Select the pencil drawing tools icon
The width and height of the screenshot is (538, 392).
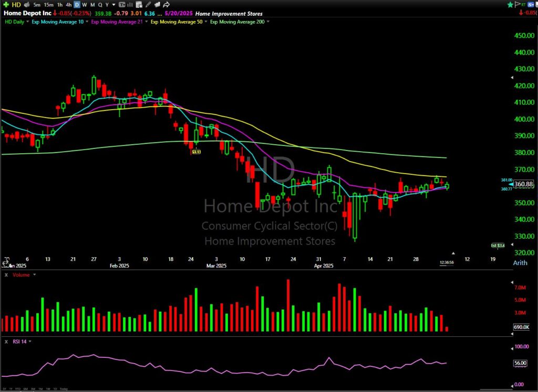[148, 5]
